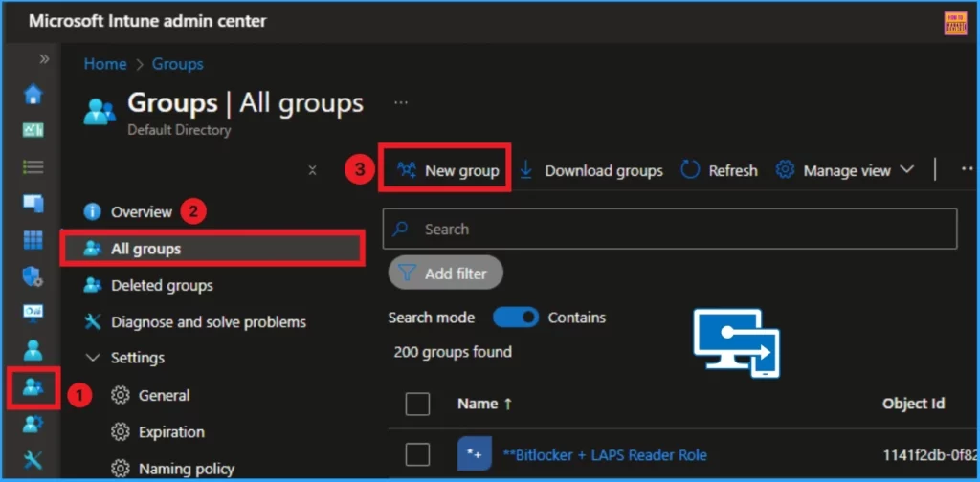The image size is (980, 482).
Task: Open the Dashboard icon in the rail
Action: pyautogui.click(x=33, y=130)
